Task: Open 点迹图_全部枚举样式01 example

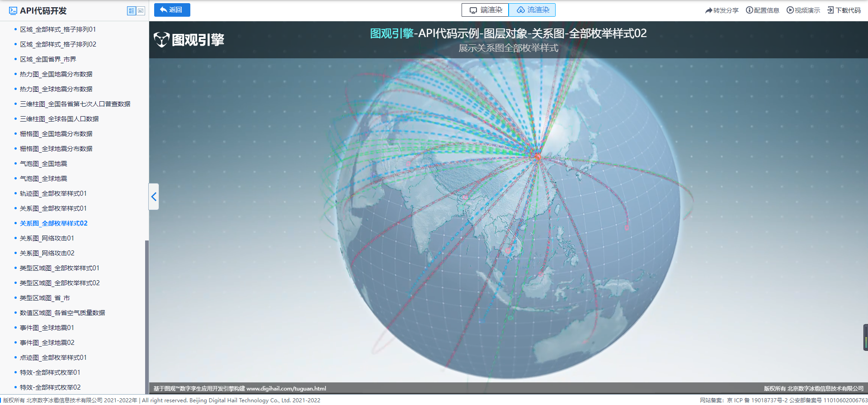Action: coord(53,358)
